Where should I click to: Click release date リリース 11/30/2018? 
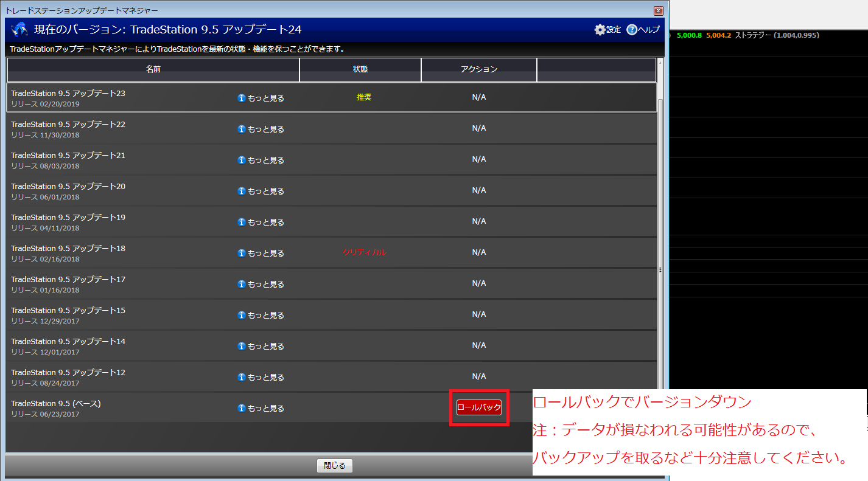[x=45, y=135]
